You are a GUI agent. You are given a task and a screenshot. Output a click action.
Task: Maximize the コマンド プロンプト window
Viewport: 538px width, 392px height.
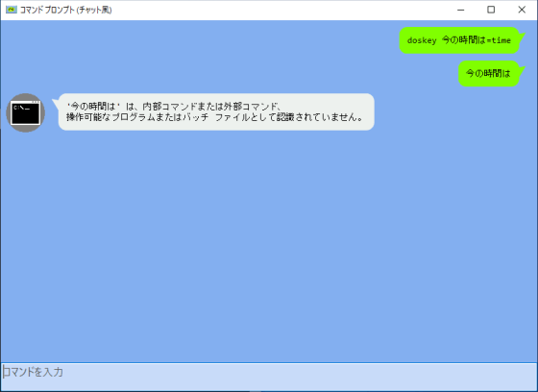(x=491, y=10)
